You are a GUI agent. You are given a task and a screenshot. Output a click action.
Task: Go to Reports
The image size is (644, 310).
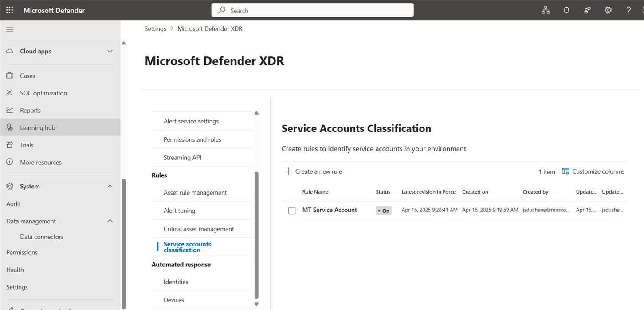pyautogui.click(x=30, y=110)
